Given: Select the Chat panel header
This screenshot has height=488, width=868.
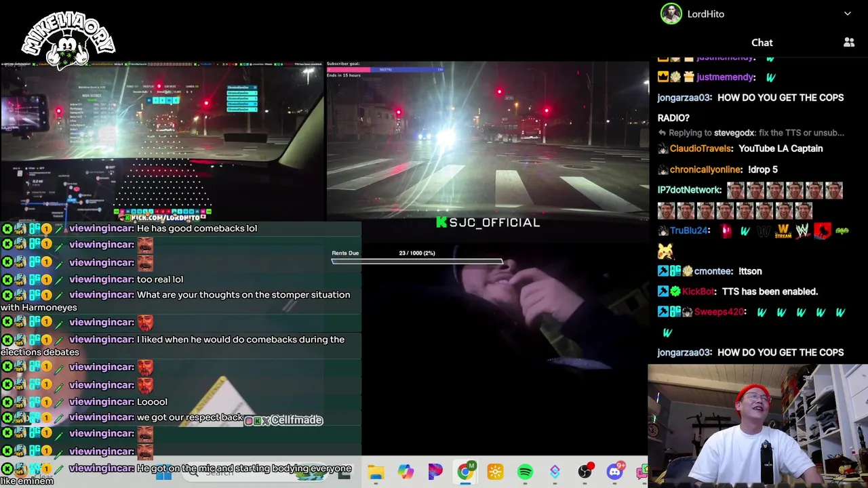Looking at the screenshot, I should point(762,43).
